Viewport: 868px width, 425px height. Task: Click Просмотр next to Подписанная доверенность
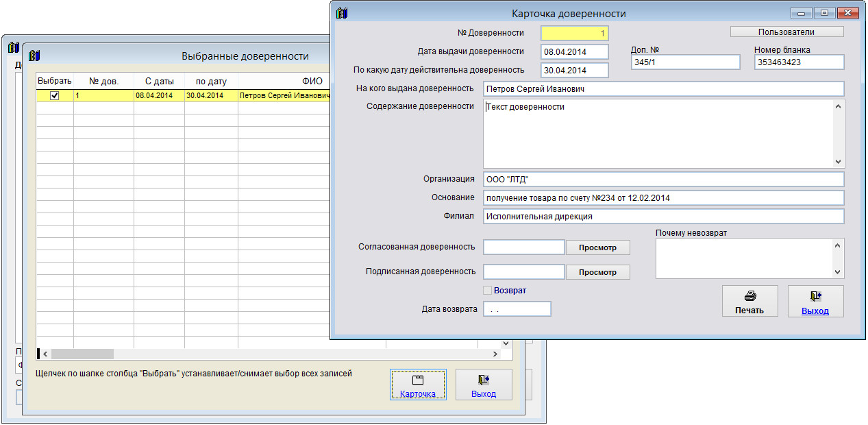tap(597, 272)
